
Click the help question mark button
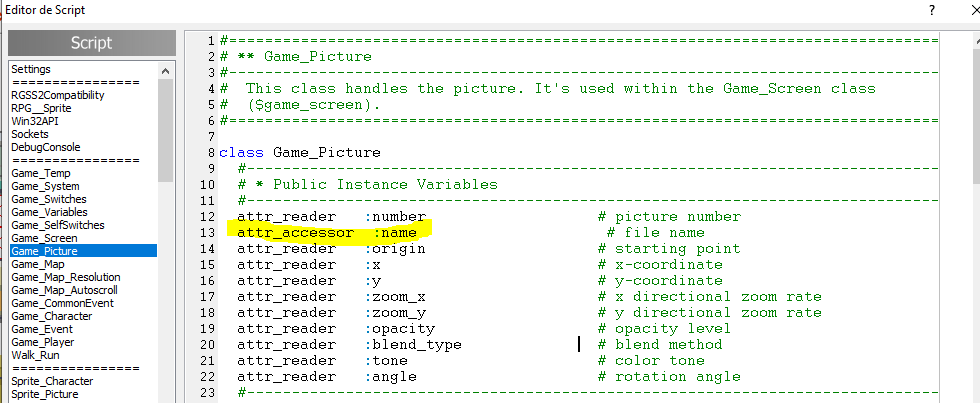click(x=932, y=10)
